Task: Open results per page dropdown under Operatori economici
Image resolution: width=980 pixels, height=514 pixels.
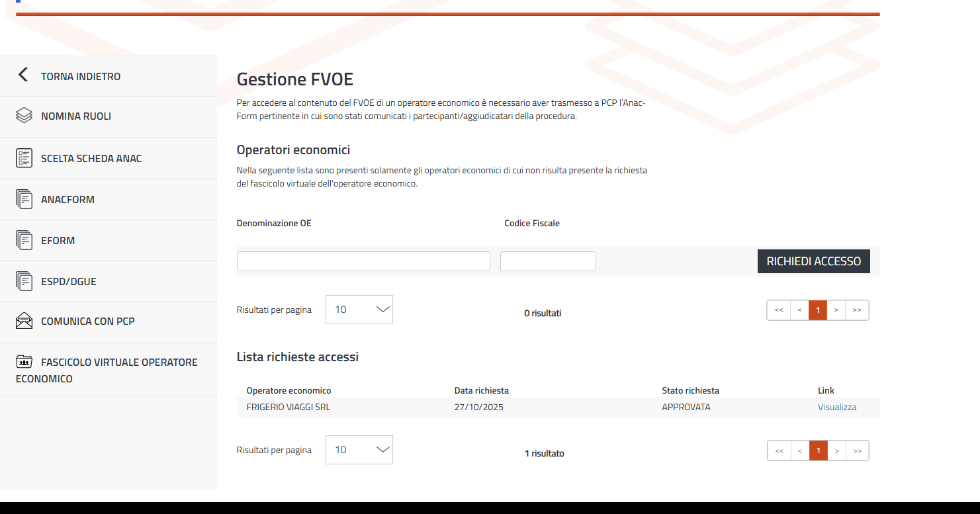Action: click(x=359, y=310)
